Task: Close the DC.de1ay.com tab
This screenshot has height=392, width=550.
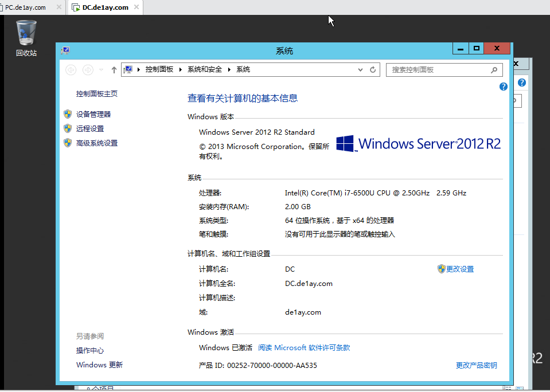Action: coord(136,7)
